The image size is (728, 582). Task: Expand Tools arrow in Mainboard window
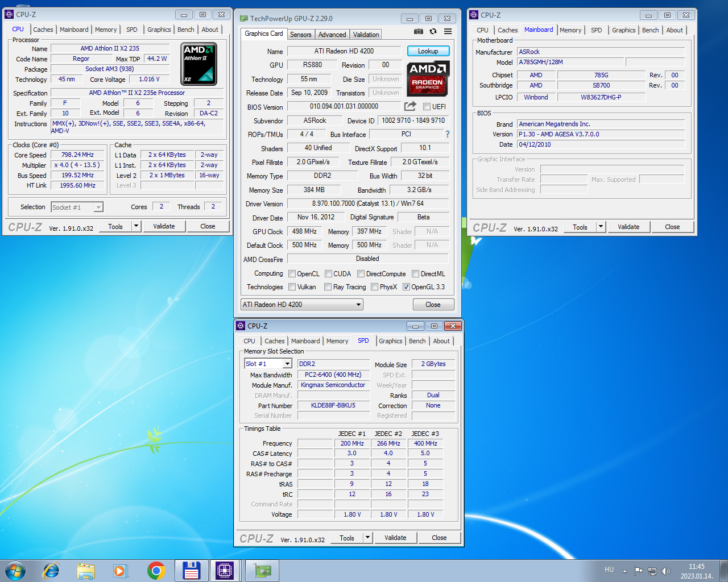[x=601, y=227]
